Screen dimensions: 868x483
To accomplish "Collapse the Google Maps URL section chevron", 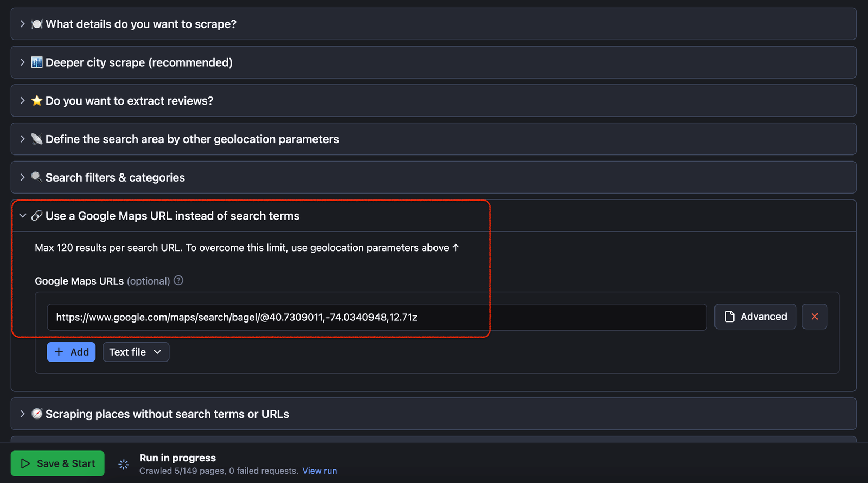I will (x=22, y=216).
